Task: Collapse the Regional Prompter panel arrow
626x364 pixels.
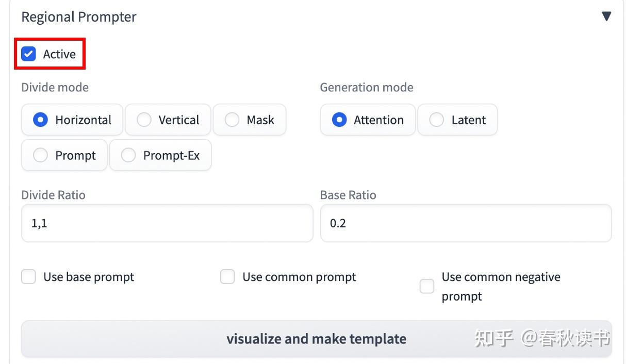Action: tap(606, 16)
